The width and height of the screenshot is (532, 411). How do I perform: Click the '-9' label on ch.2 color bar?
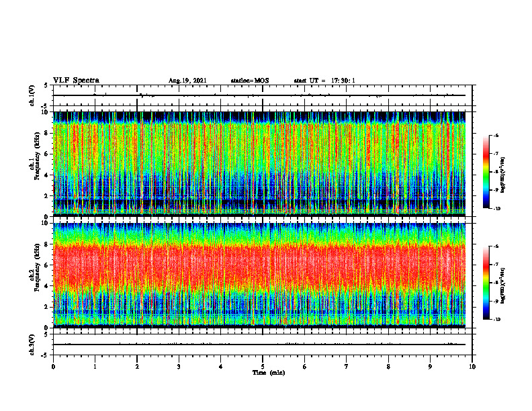(x=496, y=301)
